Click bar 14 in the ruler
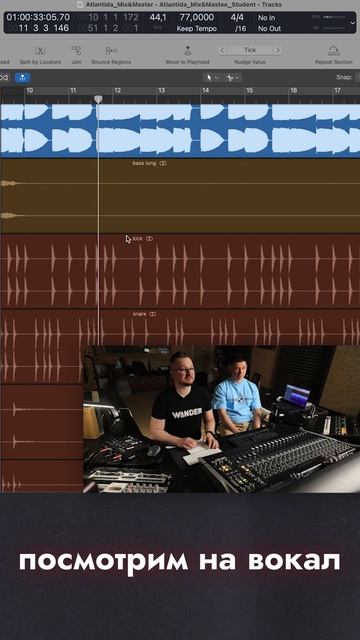The height and width of the screenshot is (640, 360). point(206,91)
